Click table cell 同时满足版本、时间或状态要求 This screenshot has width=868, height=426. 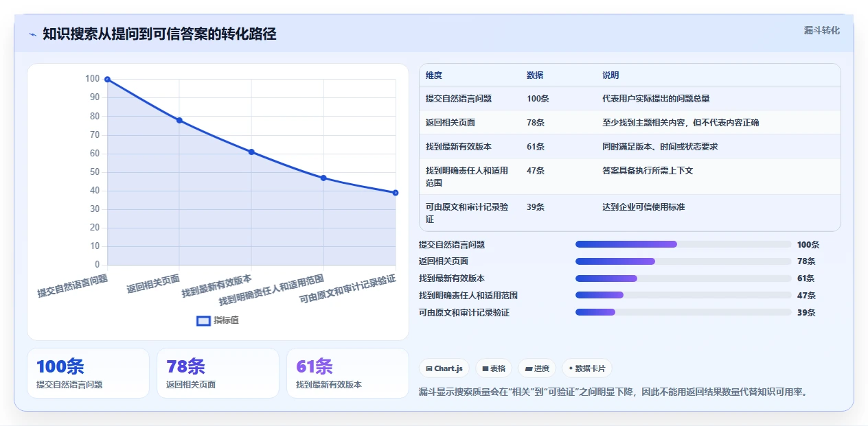click(660, 147)
